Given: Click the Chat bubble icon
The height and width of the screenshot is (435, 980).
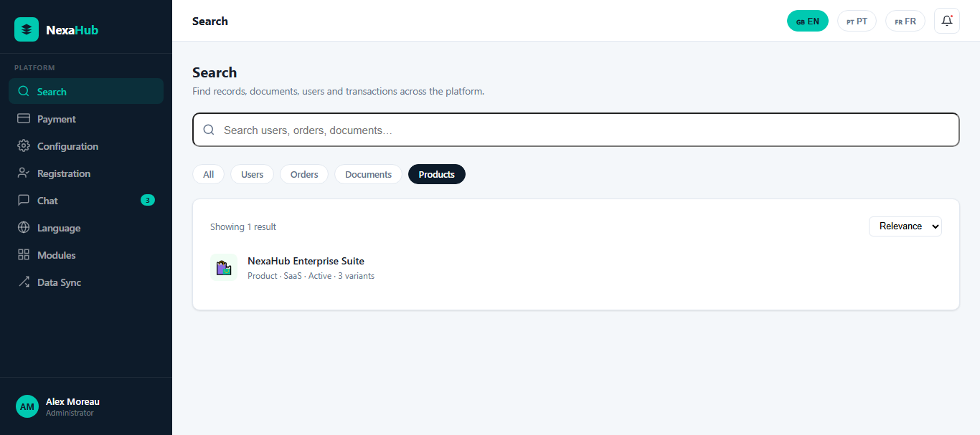Looking at the screenshot, I should pyautogui.click(x=24, y=201).
